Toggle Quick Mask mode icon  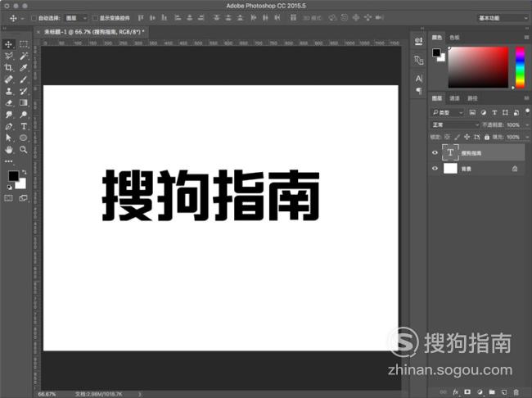(8, 198)
